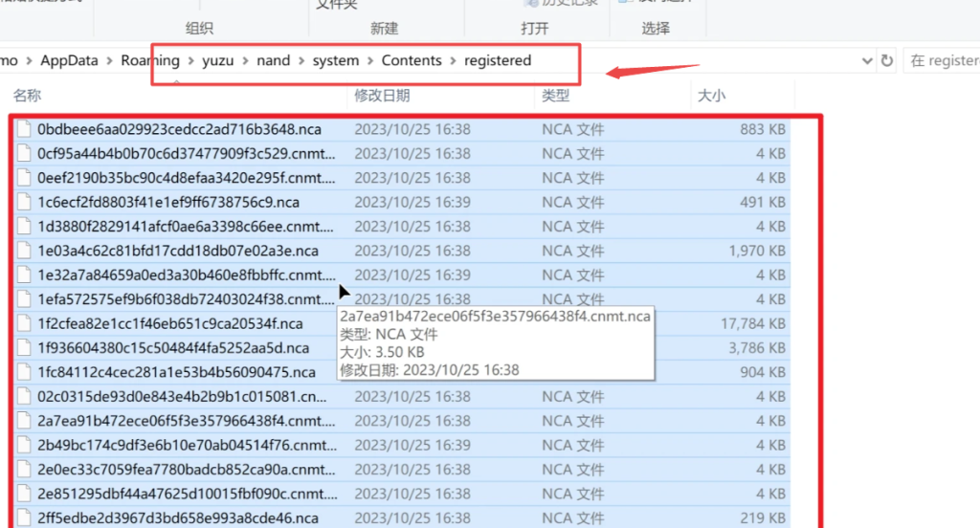This screenshot has height=528, width=980.
Task: Expand the chevron after Contents in path
Action: 453,61
